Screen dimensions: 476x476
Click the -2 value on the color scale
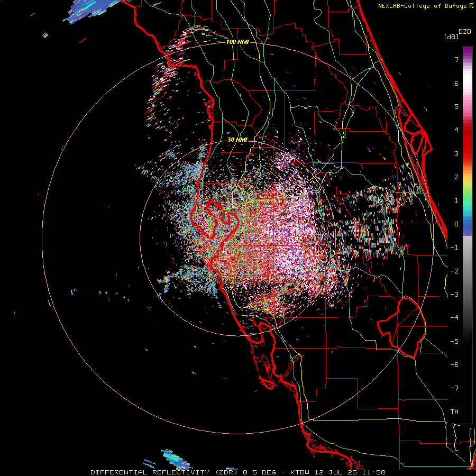click(x=454, y=271)
